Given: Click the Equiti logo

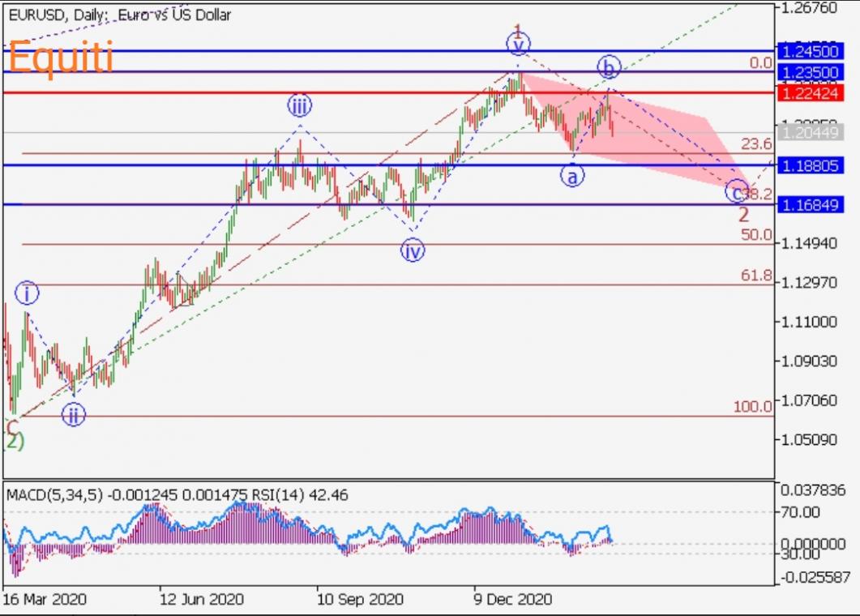Looking at the screenshot, I should tap(60, 56).
